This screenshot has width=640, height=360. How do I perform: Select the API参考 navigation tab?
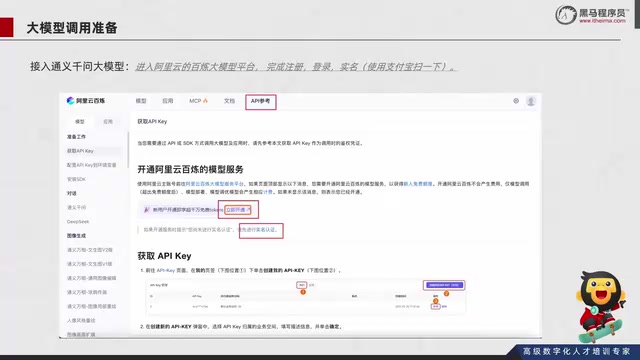point(260,101)
